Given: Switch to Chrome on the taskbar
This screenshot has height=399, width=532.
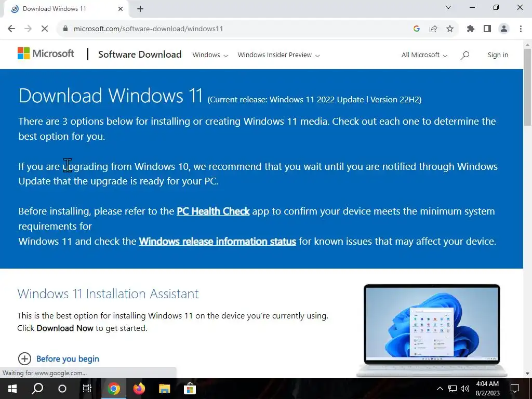Looking at the screenshot, I should tap(114, 389).
